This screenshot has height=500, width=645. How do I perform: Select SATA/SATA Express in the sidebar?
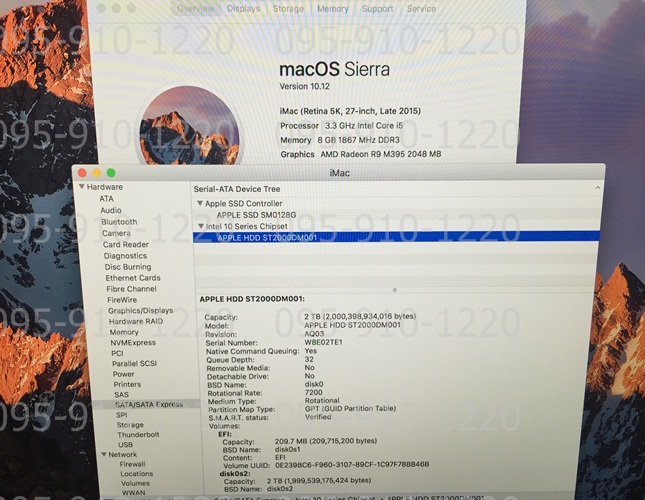(x=149, y=405)
